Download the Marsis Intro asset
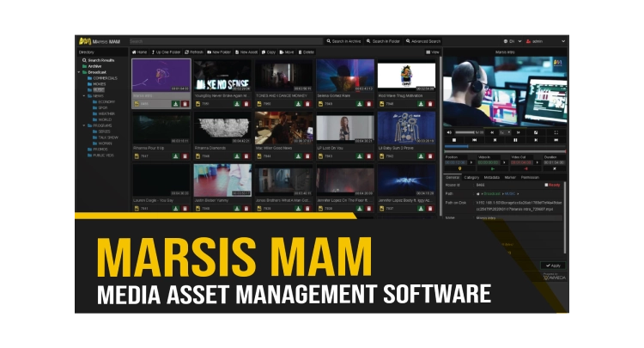Viewport: 644px width, 348px height. tap(175, 104)
